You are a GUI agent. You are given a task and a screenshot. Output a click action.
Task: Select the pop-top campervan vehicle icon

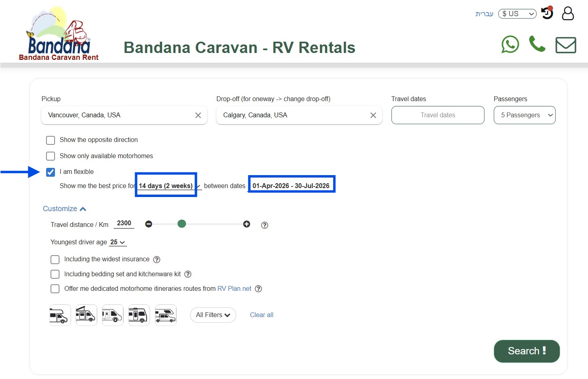point(86,315)
